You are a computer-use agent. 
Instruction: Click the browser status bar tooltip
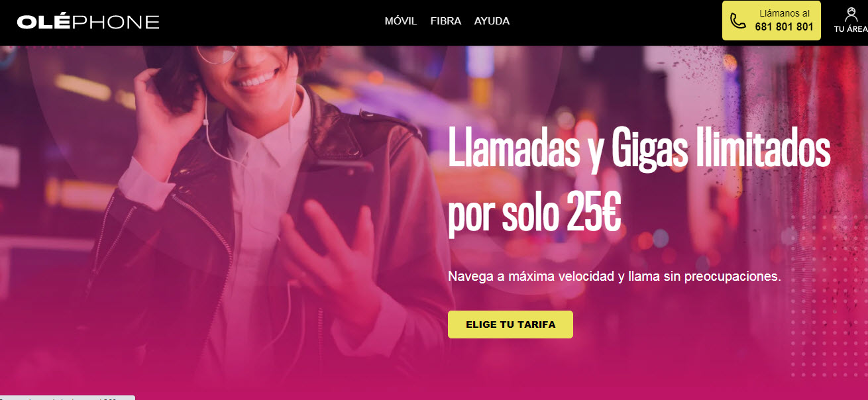pos(67,398)
